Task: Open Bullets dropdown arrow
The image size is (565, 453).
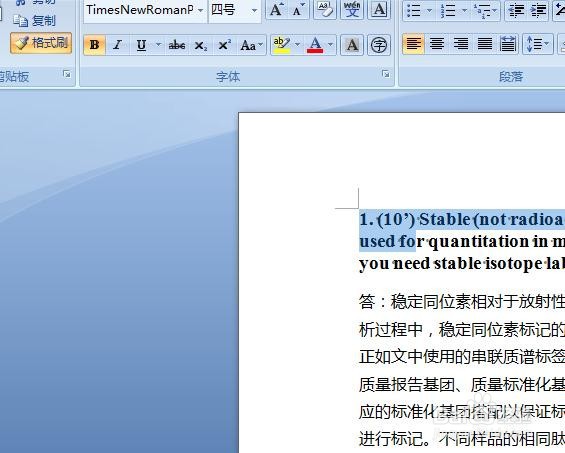Action: 430,11
